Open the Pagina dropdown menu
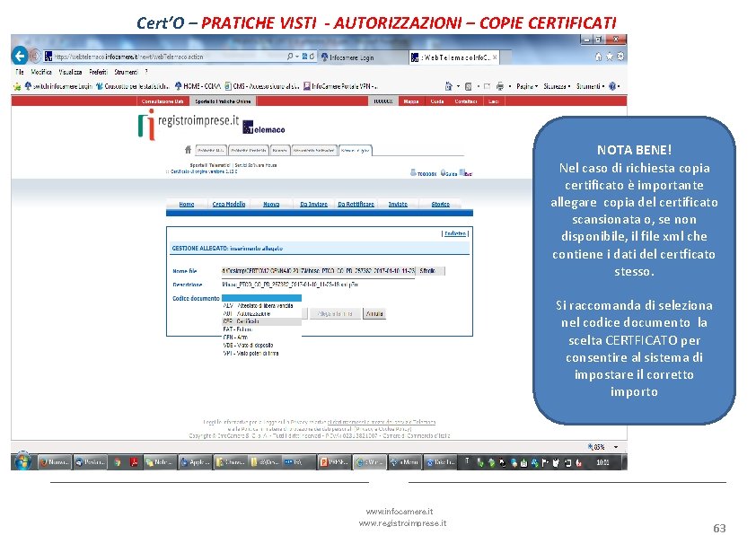The height and width of the screenshot is (535, 756). coord(527,86)
